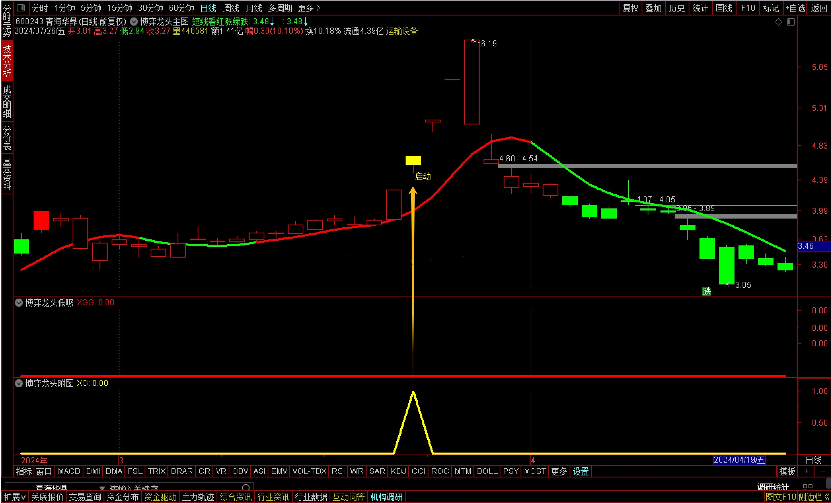This screenshot has width=831, height=504.
Task: Open the 博弈龙头主图 indicator circle menu
Action: click(134, 22)
